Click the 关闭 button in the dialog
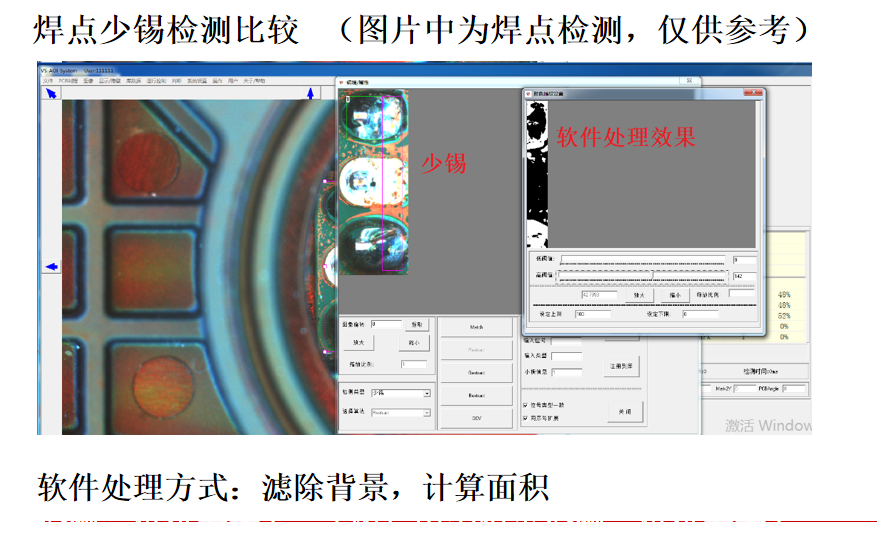Image resolution: width=889 pixels, height=544 pixels. [625, 410]
